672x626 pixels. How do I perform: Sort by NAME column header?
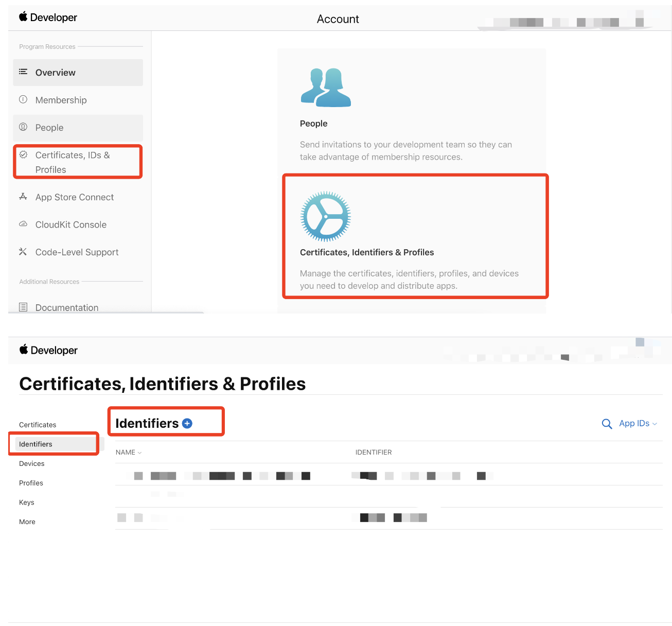[x=128, y=453]
